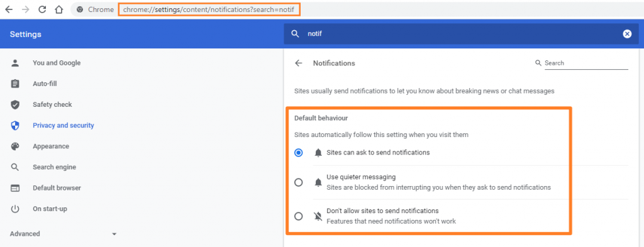This screenshot has width=644, height=247.
Task: Click the Advanced dropdown arrow
Action: 114,234
